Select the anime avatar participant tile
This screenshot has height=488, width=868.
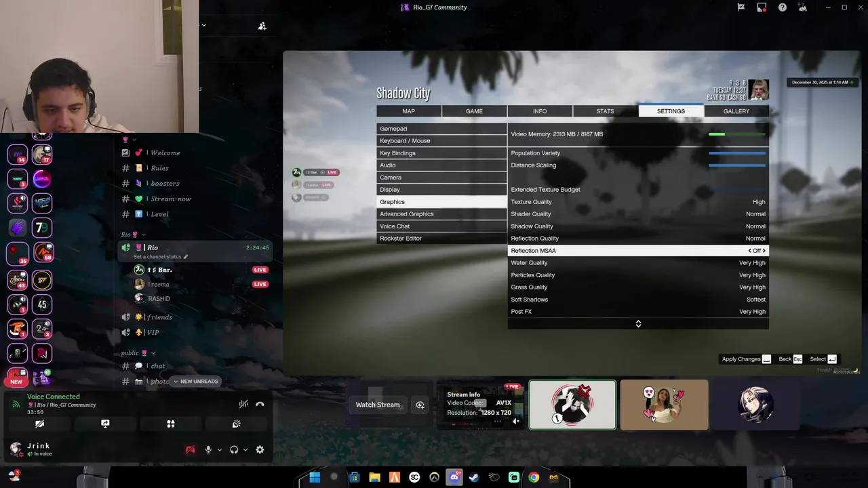tap(755, 405)
